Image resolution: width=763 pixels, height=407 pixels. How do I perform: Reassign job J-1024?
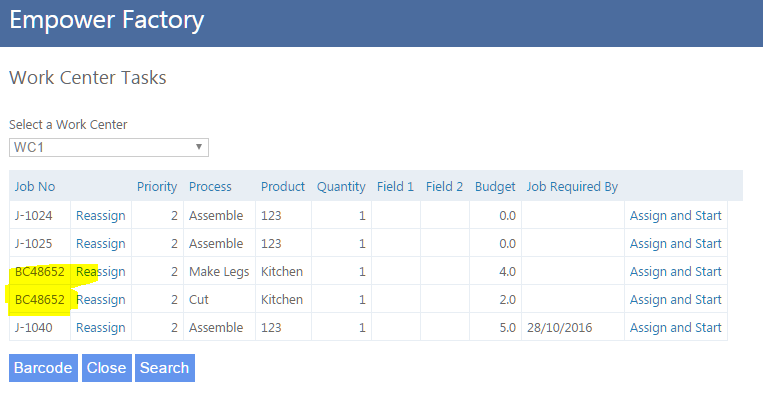(100, 216)
